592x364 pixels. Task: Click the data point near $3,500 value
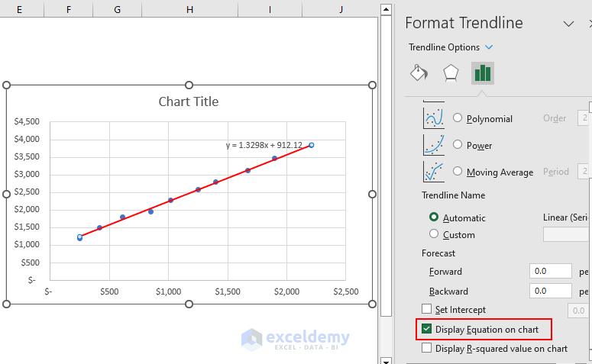pyautogui.click(x=274, y=159)
